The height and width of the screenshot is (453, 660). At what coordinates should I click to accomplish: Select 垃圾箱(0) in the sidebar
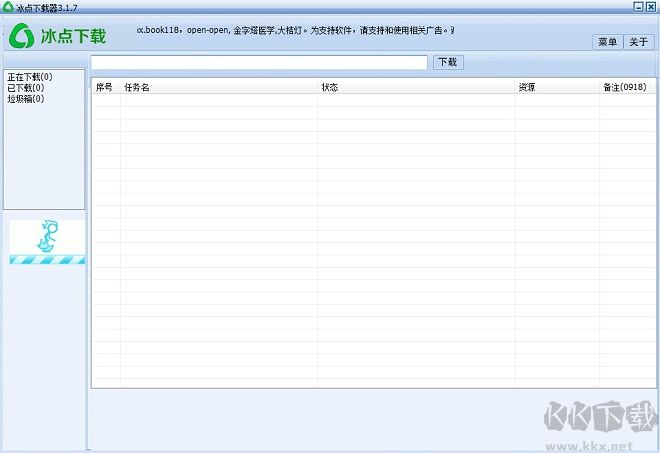tap(26, 99)
